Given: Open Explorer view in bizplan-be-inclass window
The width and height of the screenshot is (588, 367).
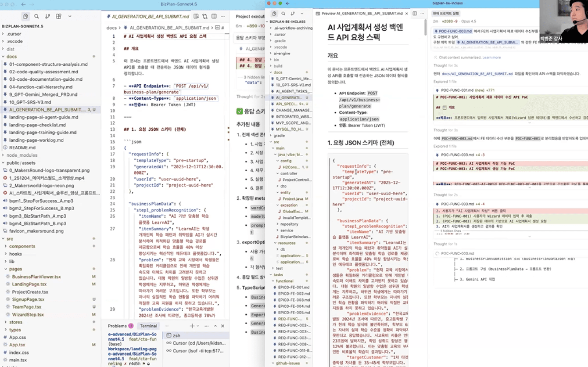Looking at the screenshot, I should (x=274, y=14).
